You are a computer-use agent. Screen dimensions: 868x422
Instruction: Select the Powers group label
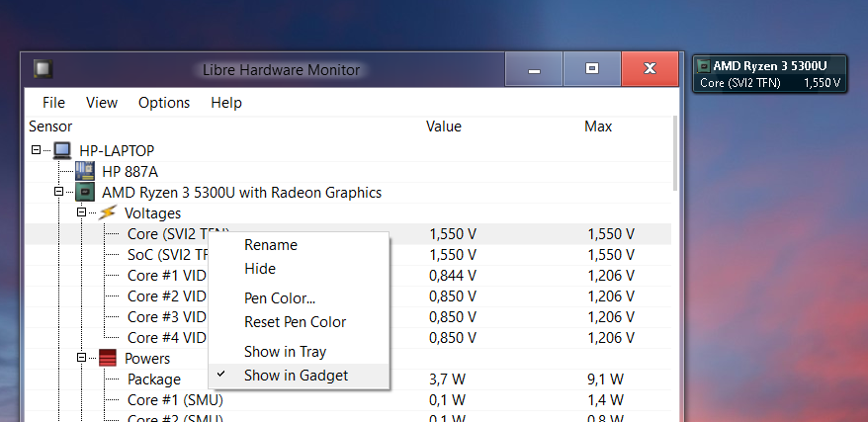[x=147, y=359]
